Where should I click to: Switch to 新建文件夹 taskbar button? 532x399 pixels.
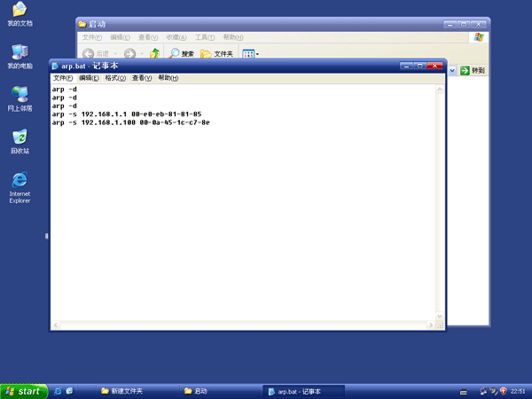137,391
